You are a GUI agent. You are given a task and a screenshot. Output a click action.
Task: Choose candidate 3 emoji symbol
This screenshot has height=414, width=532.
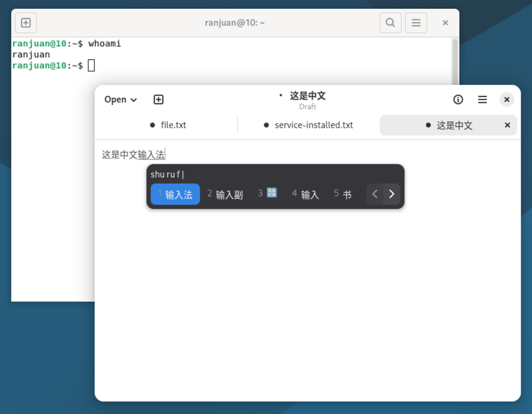268,193
